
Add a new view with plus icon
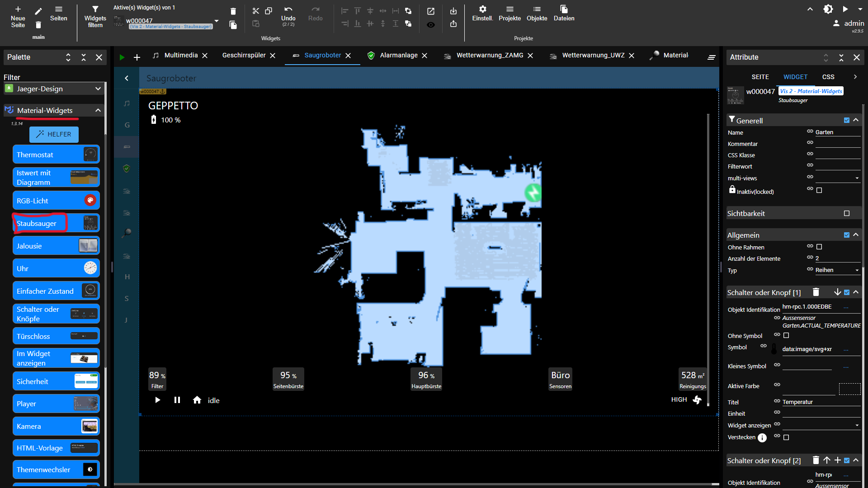point(137,57)
